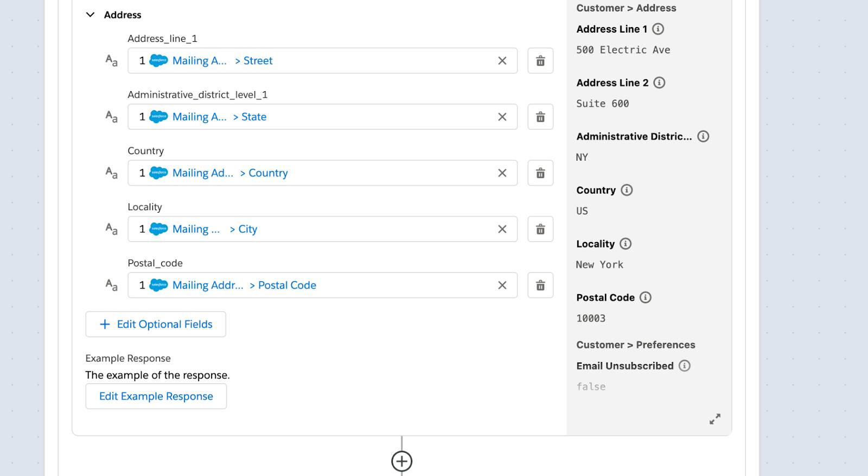This screenshot has width=868, height=476.
Task: Select the '10003' sample value
Action: (x=591, y=319)
